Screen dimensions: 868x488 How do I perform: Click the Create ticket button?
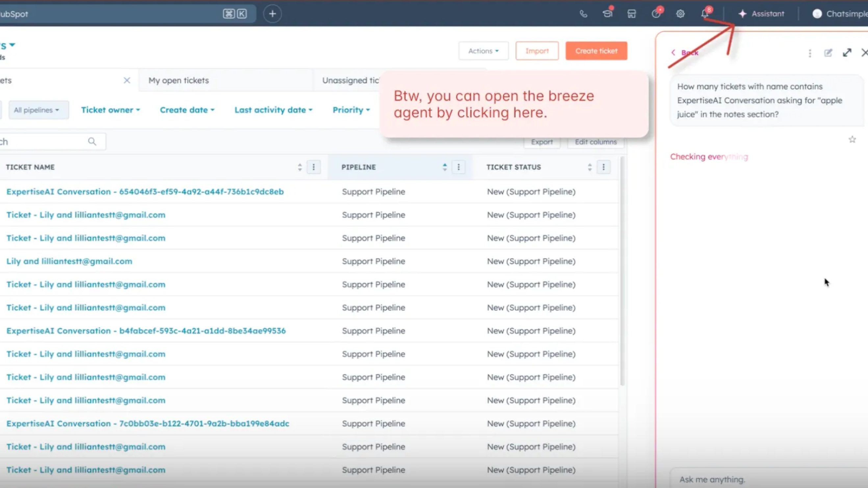click(597, 51)
